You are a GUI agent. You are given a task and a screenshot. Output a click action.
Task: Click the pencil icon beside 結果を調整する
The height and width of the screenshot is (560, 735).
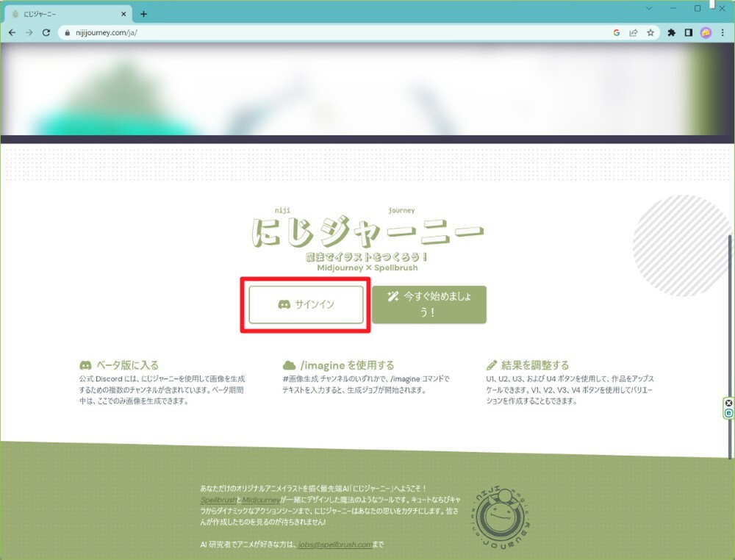click(492, 365)
